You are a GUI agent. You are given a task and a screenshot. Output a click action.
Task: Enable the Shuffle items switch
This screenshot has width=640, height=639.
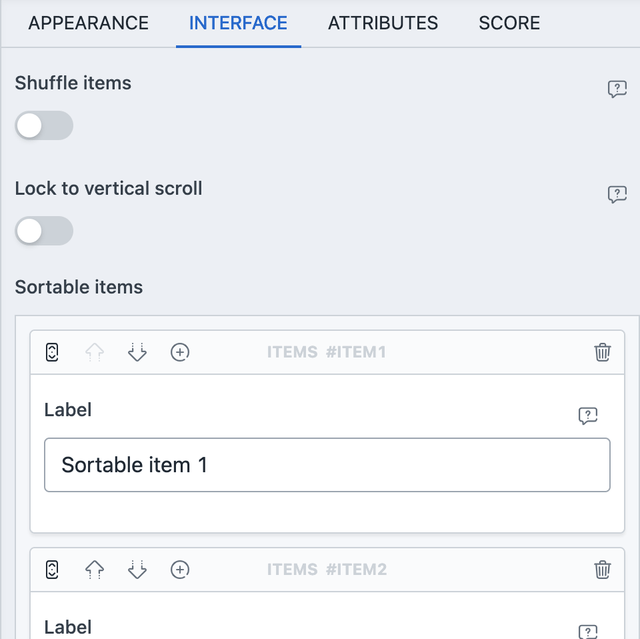click(44, 125)
